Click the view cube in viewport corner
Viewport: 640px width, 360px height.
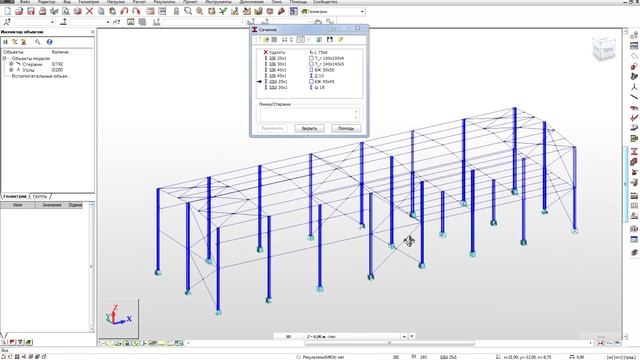pos(604,49)
